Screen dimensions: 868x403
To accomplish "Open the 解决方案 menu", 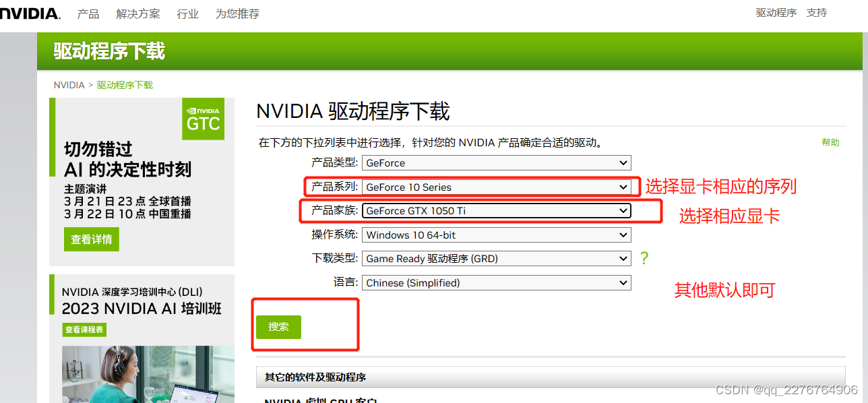I will click(x=138, y=13).
